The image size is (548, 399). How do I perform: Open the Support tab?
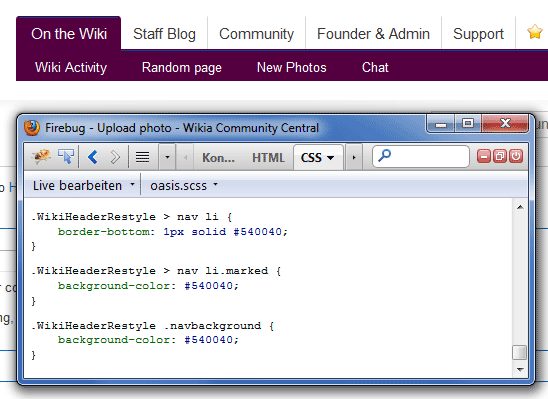click(x=478, y=34)
